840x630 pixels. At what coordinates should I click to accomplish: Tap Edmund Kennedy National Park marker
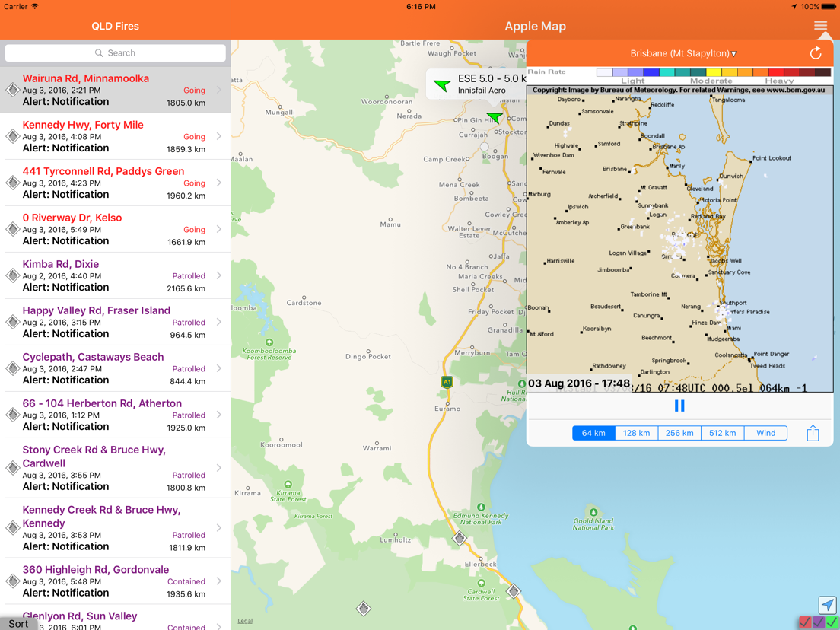point(481,507)
